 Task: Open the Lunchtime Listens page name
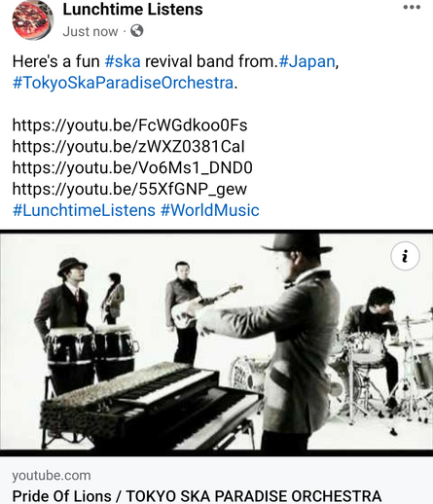pyautogui.click(x=132, y=9)
